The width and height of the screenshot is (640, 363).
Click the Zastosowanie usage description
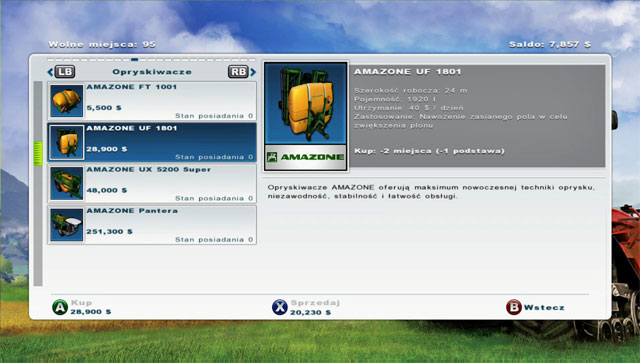pos(460,121)
